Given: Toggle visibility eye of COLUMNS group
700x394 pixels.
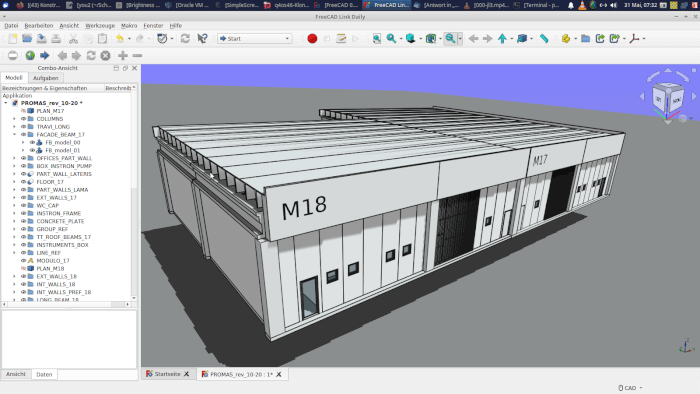Looking at the screenshot, I should pos(23,119).
